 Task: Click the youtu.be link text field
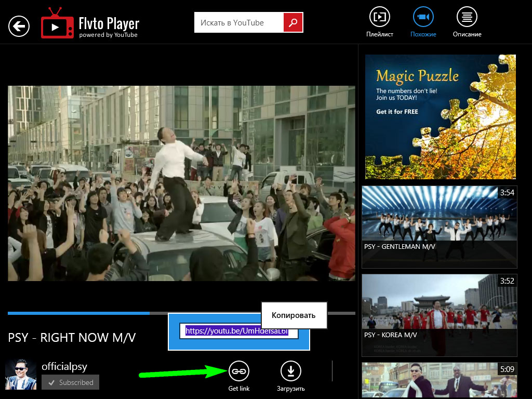point(238,331)
